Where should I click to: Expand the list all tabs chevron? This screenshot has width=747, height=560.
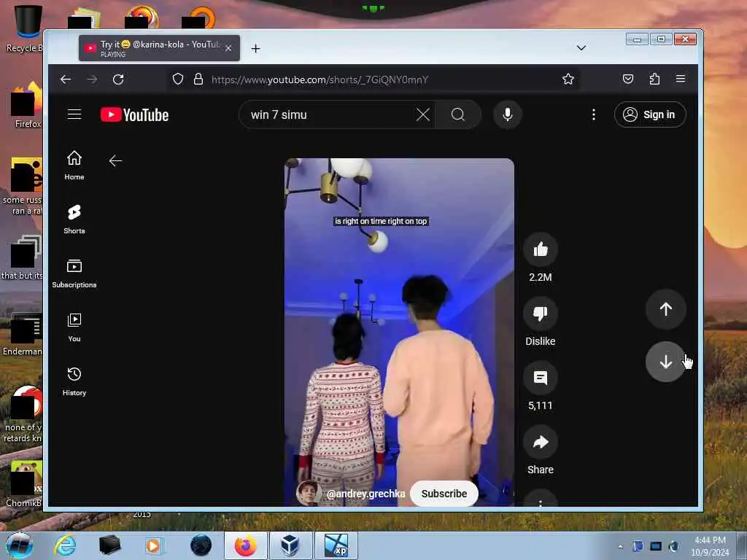coord(581,47)
